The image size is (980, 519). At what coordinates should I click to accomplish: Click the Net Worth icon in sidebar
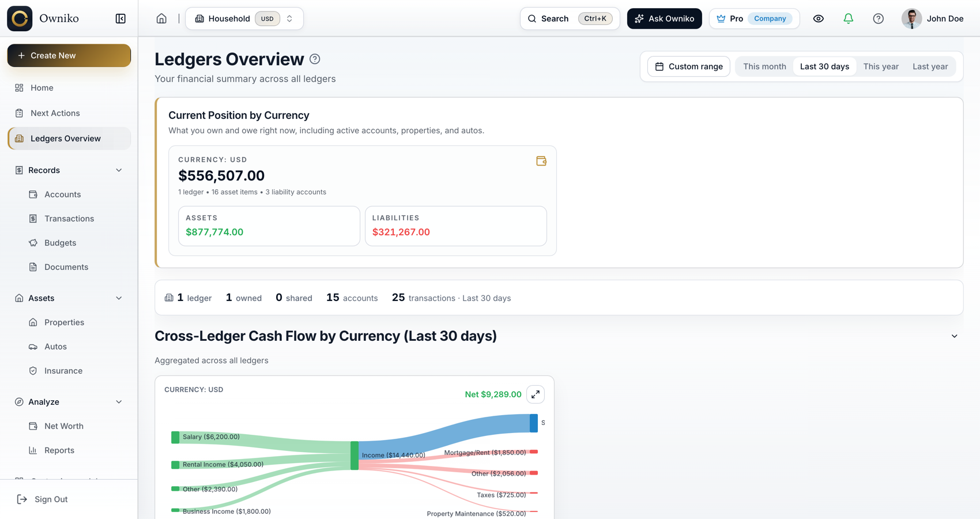(33, 426)
